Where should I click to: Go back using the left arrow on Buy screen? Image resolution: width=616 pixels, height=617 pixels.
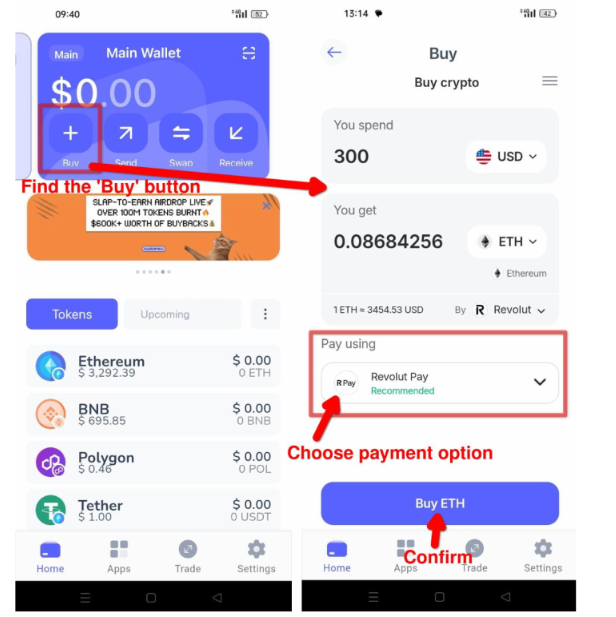click(334, 52)
